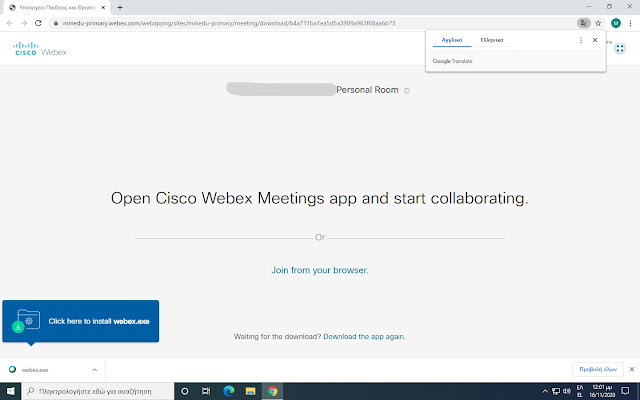
Task: Select the Αγγλικά tab in Translate popup
Action: pyautogui.click(x=452, y=40)
